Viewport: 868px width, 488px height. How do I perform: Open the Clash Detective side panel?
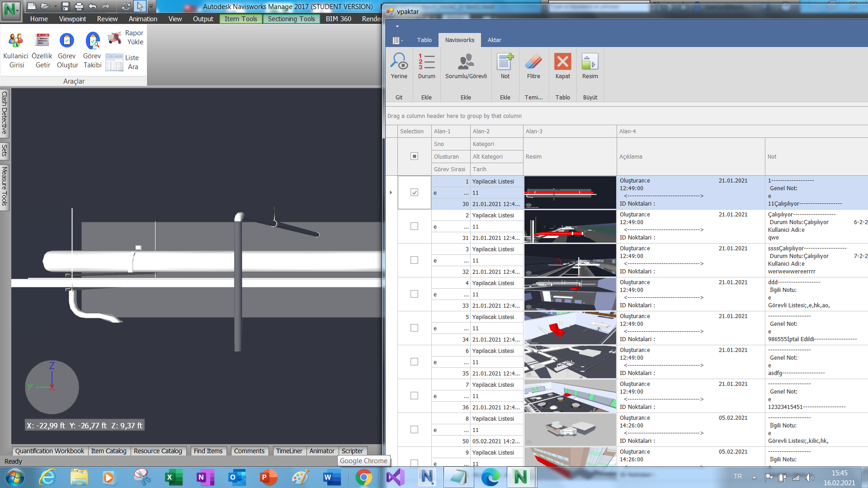pyautogui.click(x=5, y=113)
